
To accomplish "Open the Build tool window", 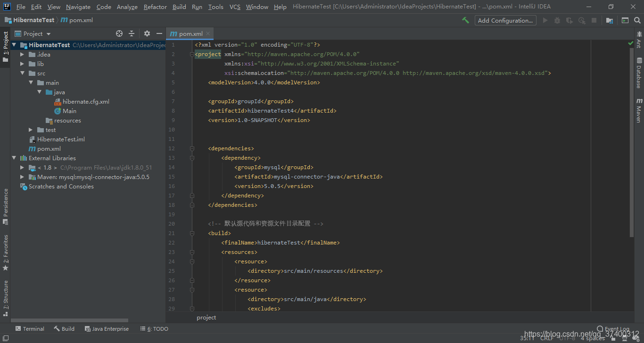I will 64,329.
